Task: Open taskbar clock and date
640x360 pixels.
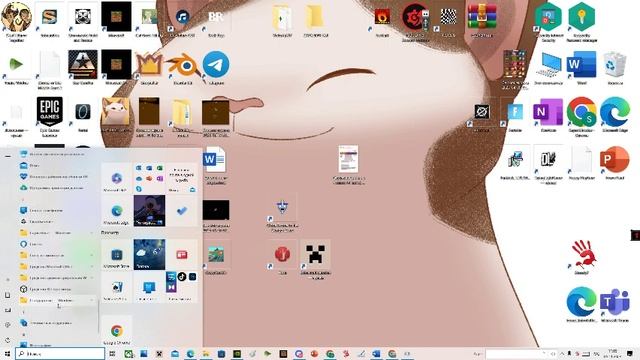Action: pos(613,354)
